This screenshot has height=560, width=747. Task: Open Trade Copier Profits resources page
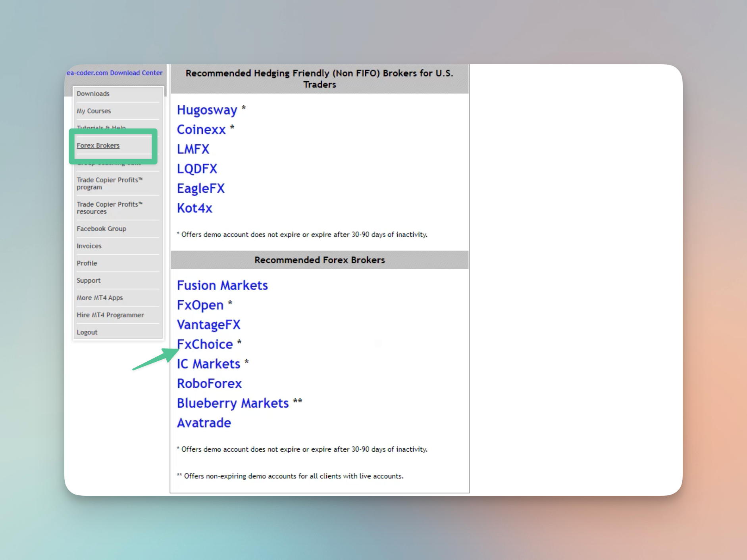(109, 208)
